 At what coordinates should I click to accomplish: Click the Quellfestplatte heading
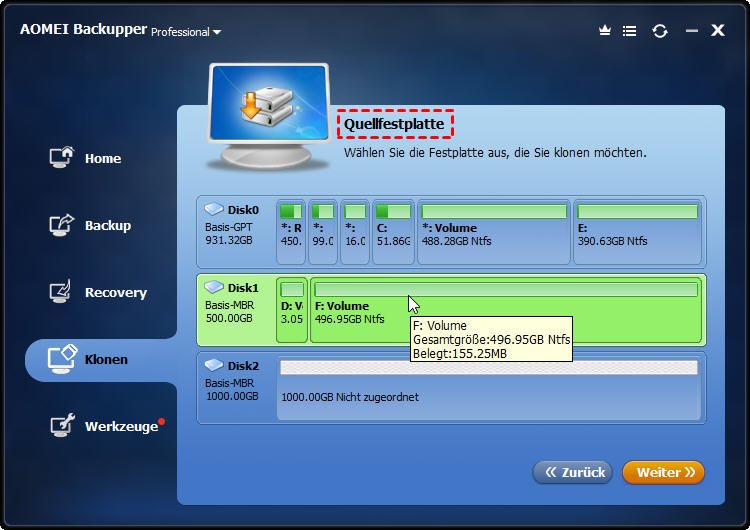[x=394, y=124]
